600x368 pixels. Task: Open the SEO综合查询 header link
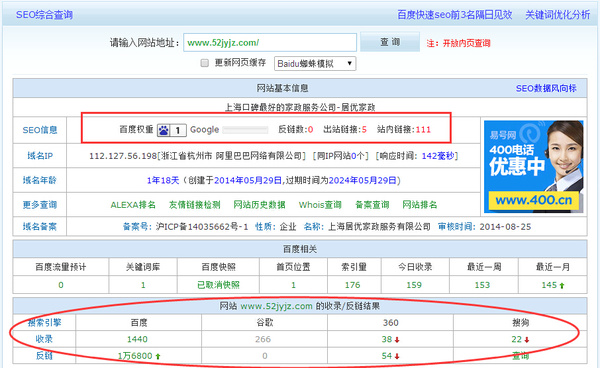44,15
